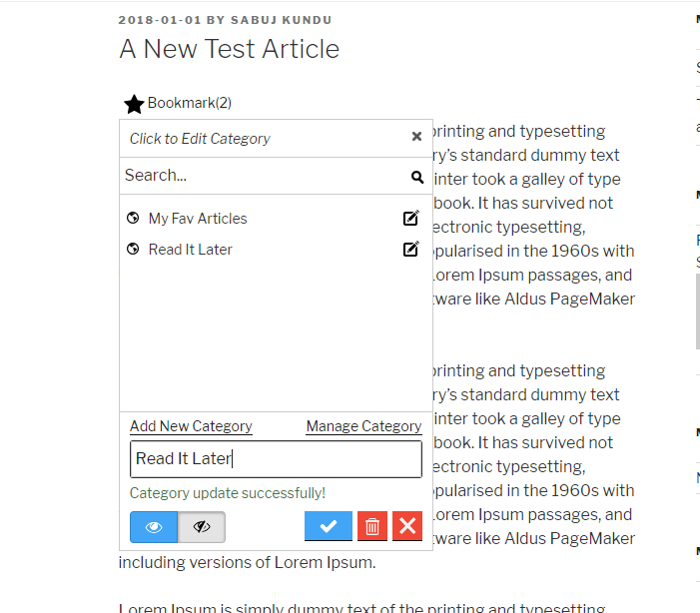Click the Bookmark star icon

[x=134, y=104]
